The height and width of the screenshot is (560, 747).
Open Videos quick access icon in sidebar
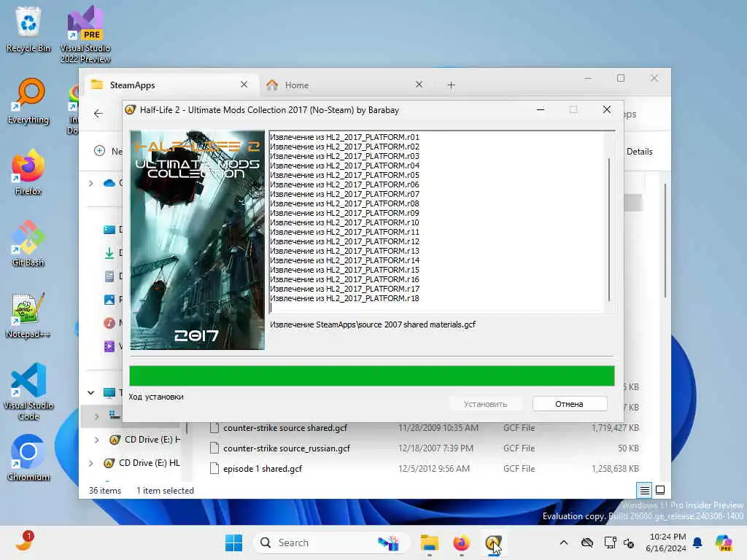point(109,346)
